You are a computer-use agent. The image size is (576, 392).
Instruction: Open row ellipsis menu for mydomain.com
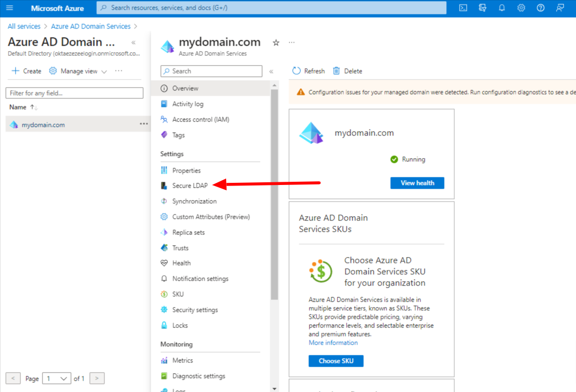tap(144, 124)
